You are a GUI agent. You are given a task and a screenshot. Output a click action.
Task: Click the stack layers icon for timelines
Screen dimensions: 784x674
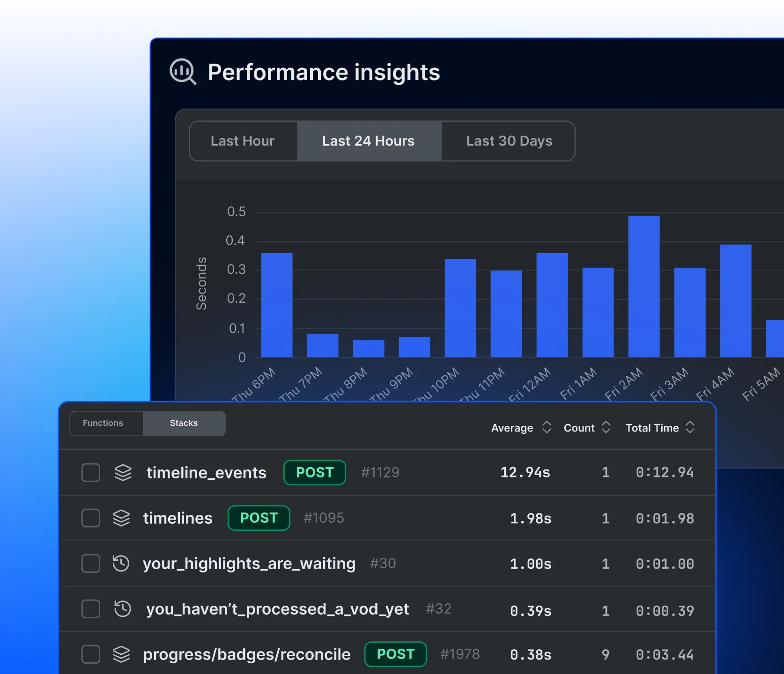coord(121,518)
